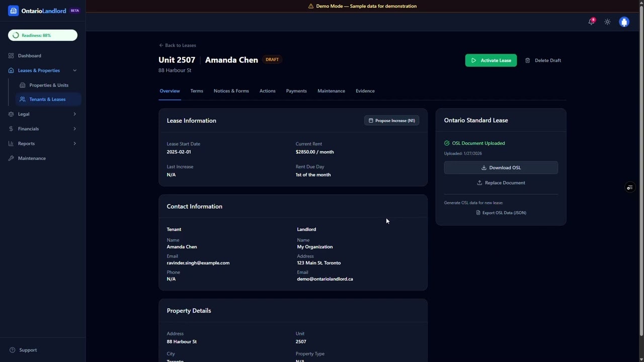Click the Financials dollar icon
This screenshot has width=644, height=362.
[x=11, y=129]
